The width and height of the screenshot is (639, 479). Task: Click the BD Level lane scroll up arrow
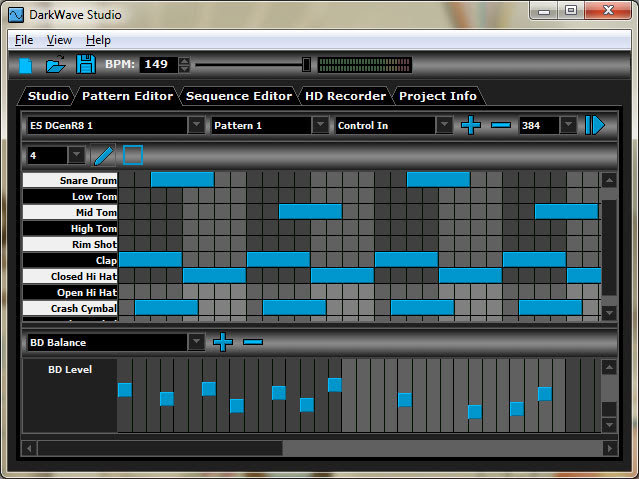click(x=609, y=367)
